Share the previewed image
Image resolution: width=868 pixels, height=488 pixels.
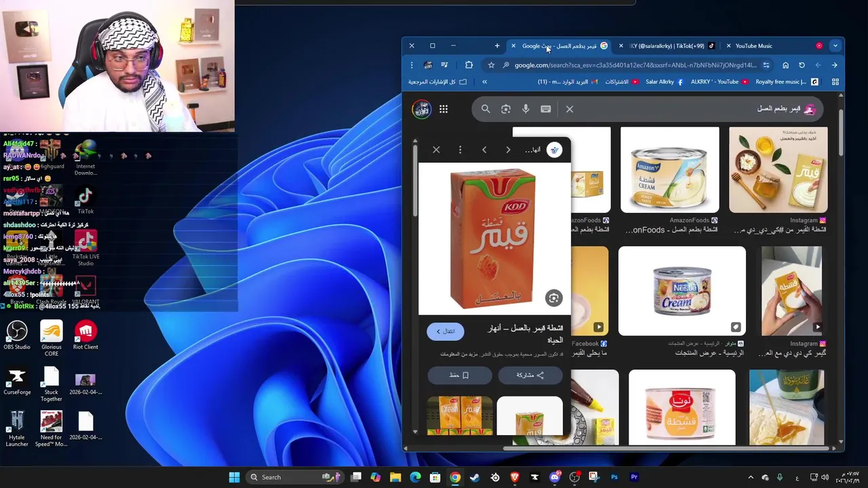(x=530, y=375)
